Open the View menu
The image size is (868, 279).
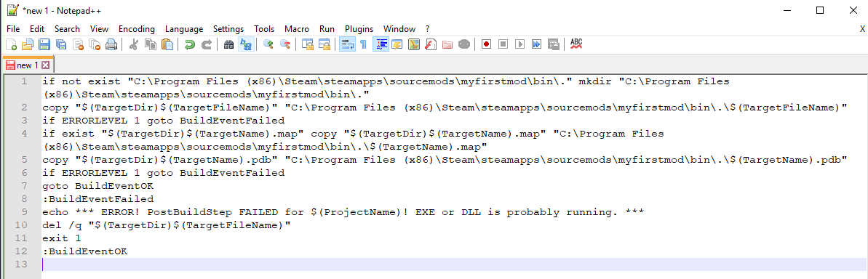(x=99, y=29)
